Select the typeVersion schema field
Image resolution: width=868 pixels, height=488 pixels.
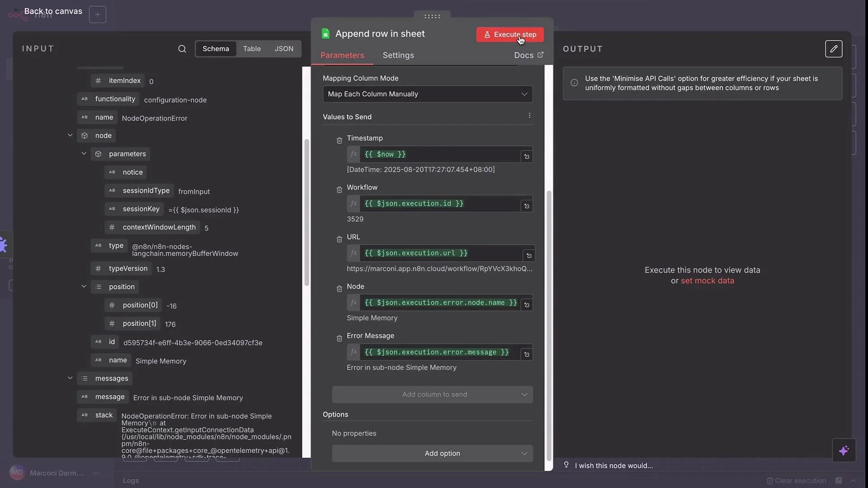click(121, 268)
